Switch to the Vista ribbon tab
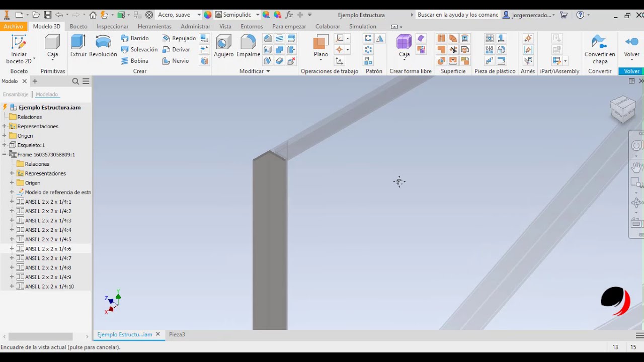This screenshot has height=362, width=644. [x=225, y=26]
